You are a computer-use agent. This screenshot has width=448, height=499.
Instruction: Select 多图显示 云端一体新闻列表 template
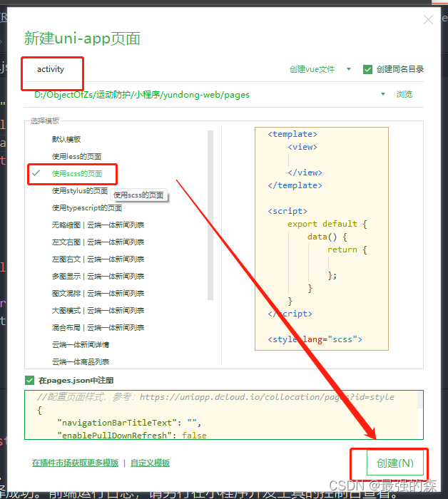click(98, 277)
